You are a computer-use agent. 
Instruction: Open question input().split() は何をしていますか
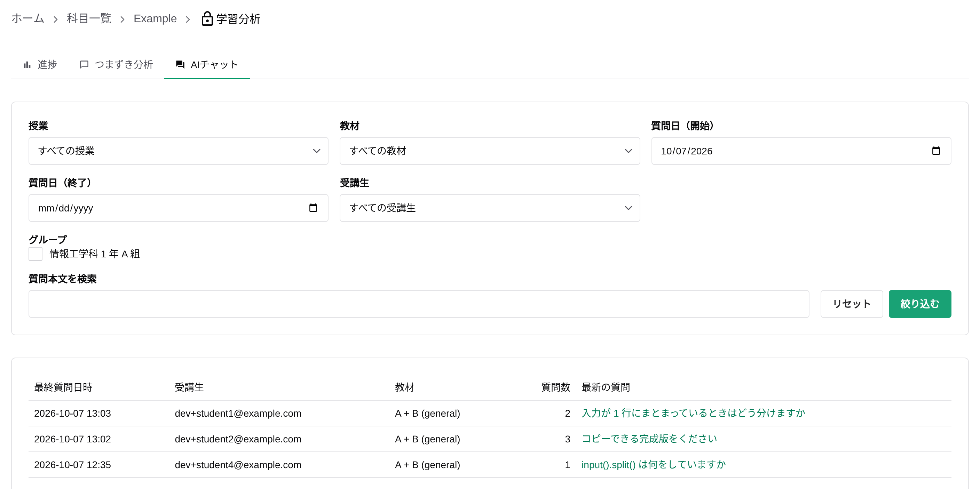654,465
